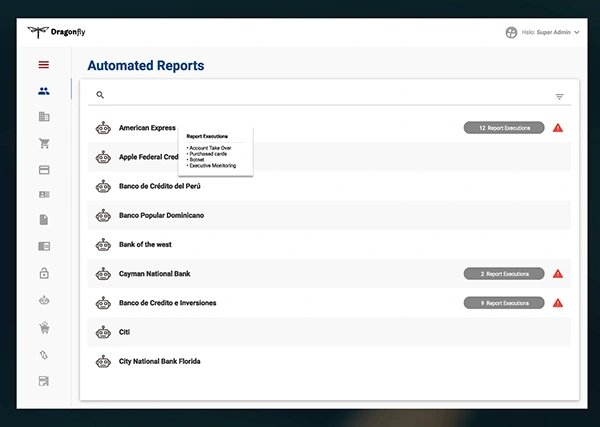Open the newspaper layout sidebar icon

point(44,246)
